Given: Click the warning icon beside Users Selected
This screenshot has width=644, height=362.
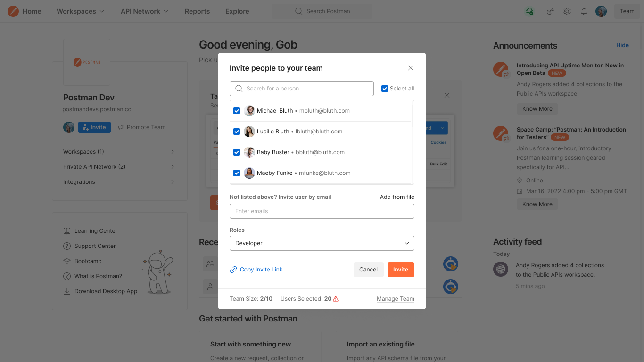Looking at the screenshot, I should pyautogui.click(x=336, y=299).
